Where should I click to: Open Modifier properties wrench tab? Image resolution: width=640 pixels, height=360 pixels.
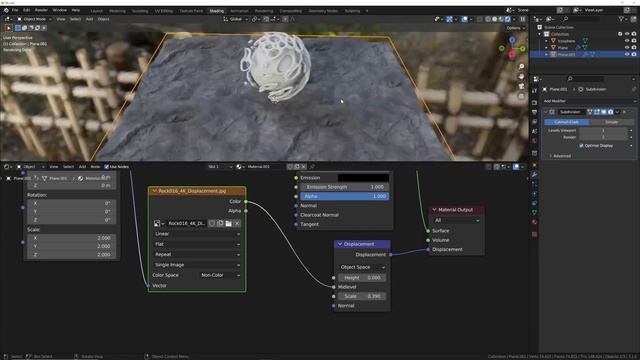535,175
